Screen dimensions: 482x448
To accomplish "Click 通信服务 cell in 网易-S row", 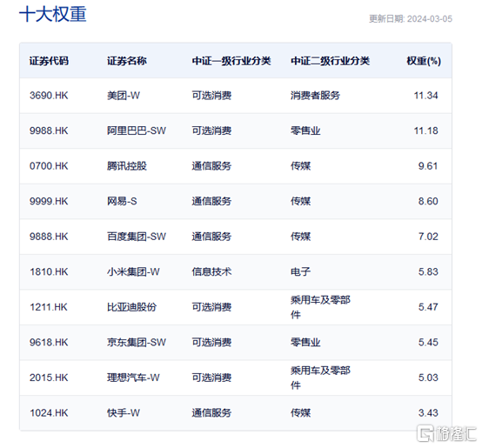I will tap(211, 201).
